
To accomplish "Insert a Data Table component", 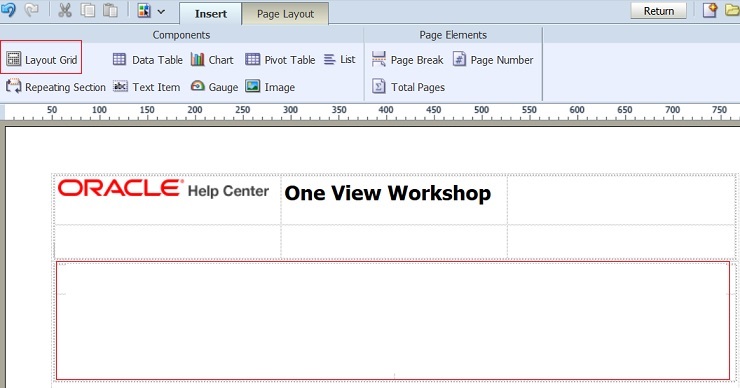I will [148, 59].
